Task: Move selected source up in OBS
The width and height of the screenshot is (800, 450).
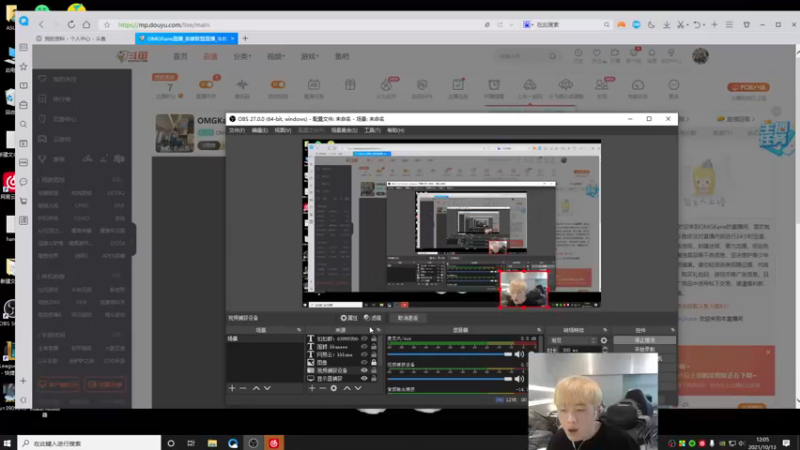Action: point(347,388)
